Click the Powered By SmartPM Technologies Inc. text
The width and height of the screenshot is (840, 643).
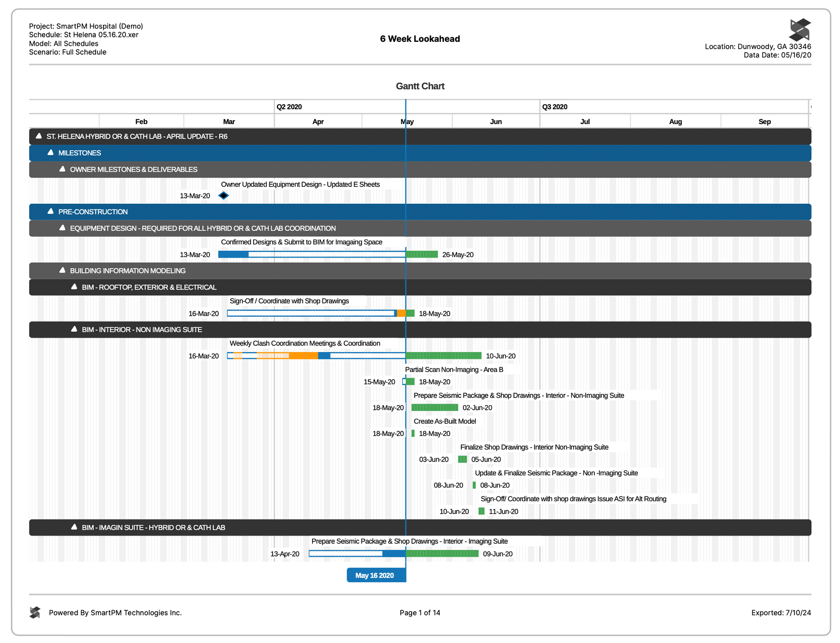tap(115, 613)
